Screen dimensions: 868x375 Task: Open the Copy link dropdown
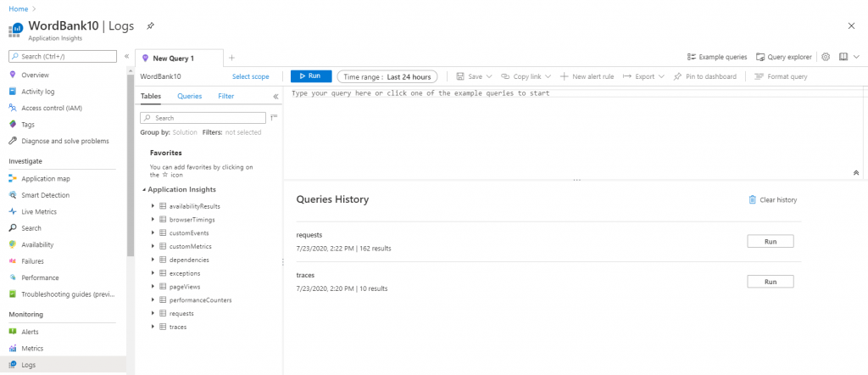coord(526,76)
